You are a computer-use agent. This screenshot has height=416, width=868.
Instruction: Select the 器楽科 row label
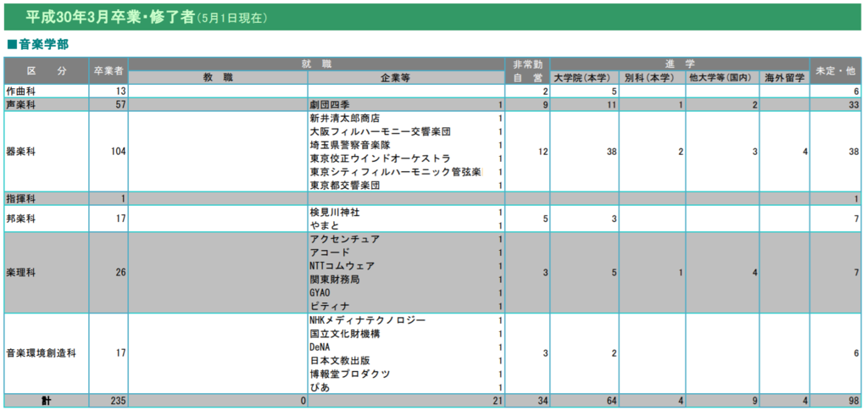tap(20, 152)
